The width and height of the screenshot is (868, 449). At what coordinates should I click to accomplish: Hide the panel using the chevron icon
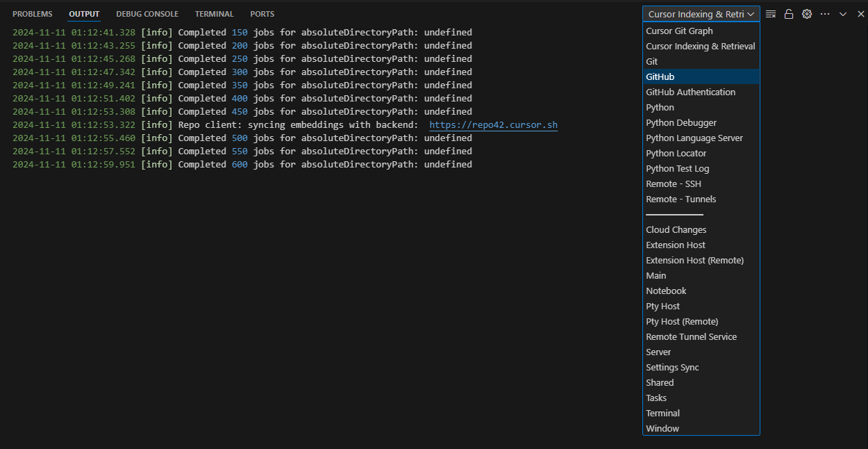click(842, 13)
